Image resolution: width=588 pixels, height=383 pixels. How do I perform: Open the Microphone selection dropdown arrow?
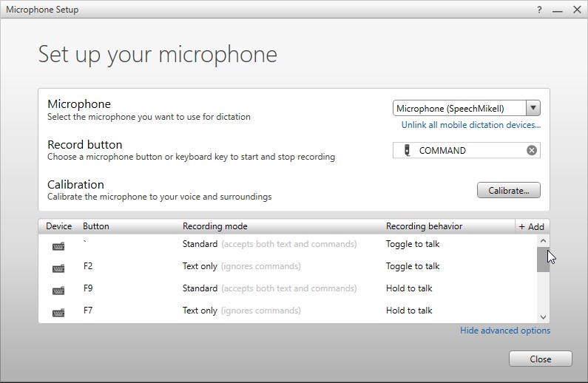tap(533, 108)
